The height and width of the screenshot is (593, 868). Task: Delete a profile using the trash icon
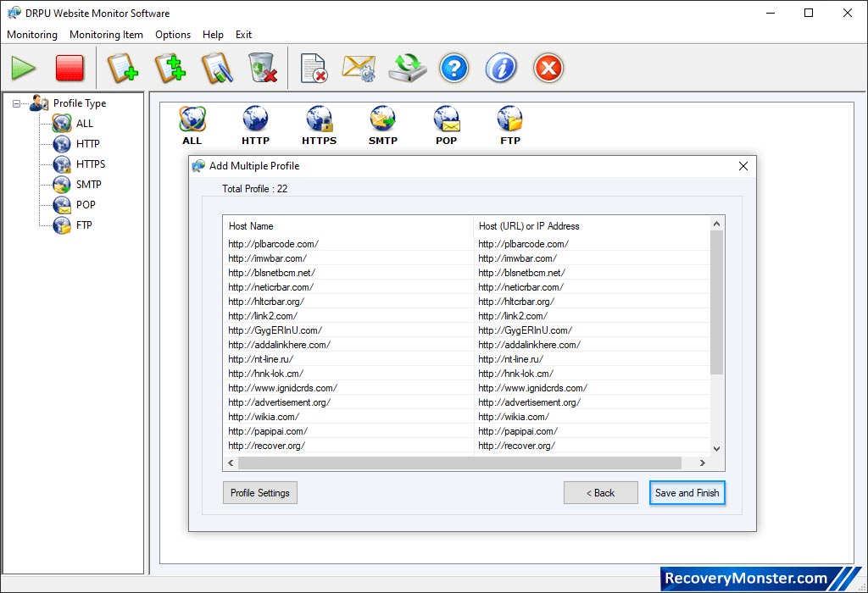(263, 68)
